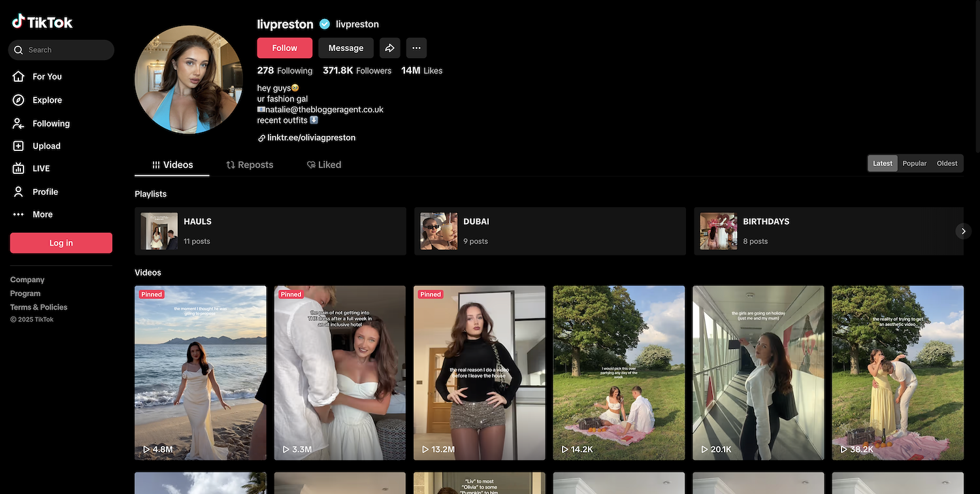
Task: Click the LIVE icon in sidebar
Action: [18, 169]
